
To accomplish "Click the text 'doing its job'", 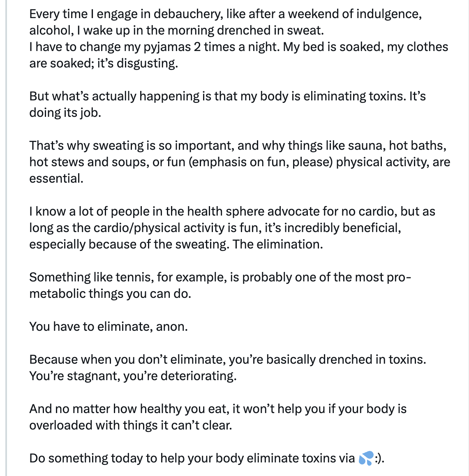I will pyautogui.click(x=65, y=113).
